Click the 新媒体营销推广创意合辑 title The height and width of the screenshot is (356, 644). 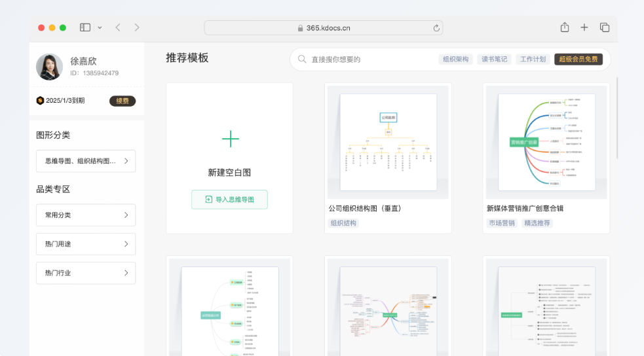coord(525,208)
